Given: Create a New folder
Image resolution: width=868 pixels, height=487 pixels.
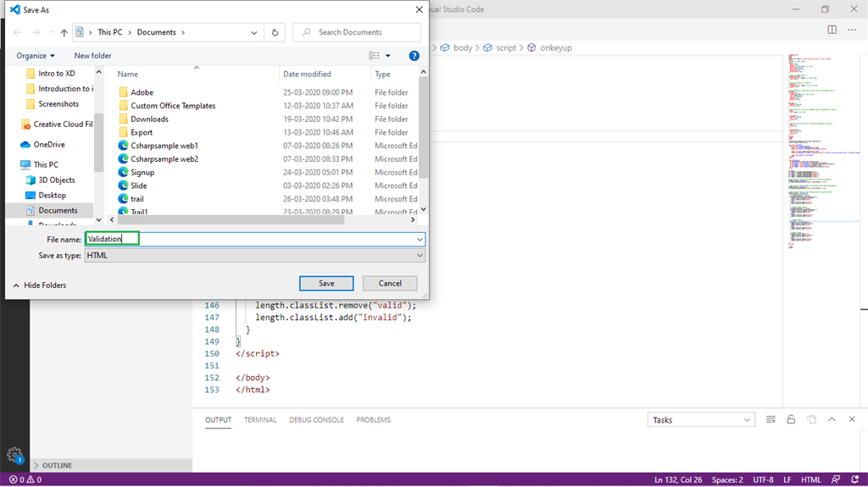Looking at the screenshot, I should (x=92, y=56).
